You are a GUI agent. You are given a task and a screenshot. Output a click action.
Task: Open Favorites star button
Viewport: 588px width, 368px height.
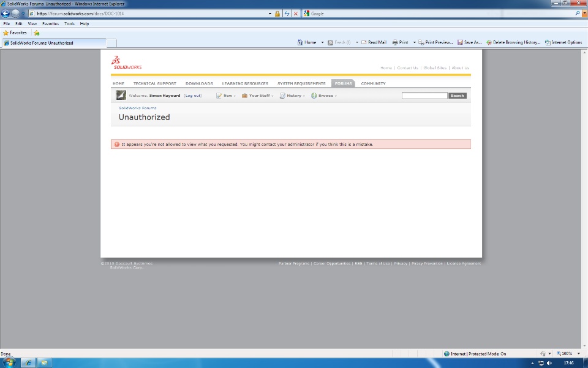[x=15, y=33]
